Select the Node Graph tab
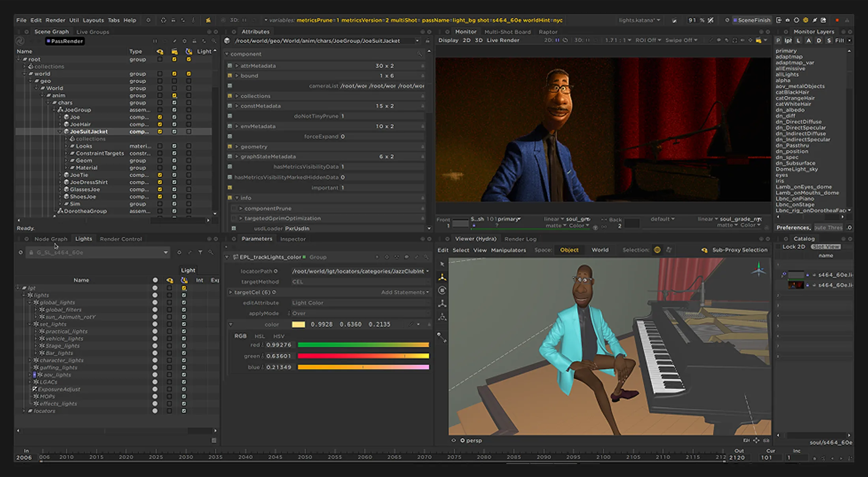 (x=51, y=239)
